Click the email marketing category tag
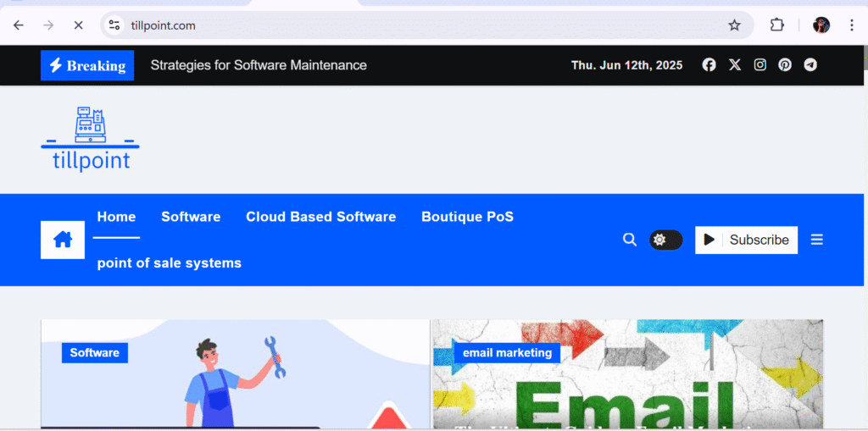 click(507, 353)
